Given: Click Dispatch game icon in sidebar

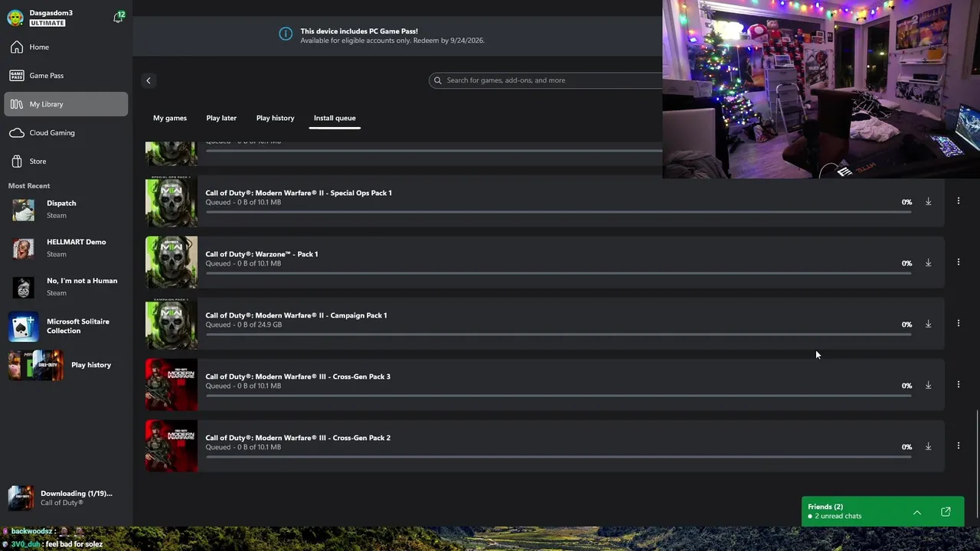Looking at the screenshot, I should 23,210.
